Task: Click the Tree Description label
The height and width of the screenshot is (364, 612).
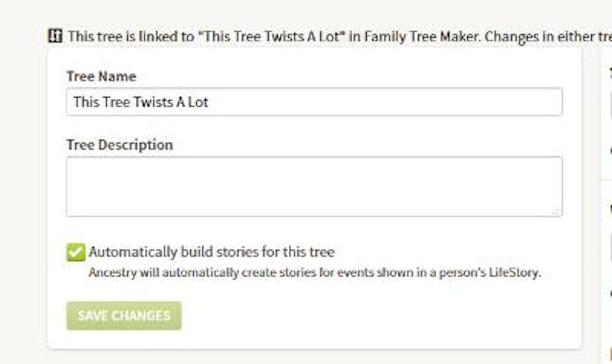Action: (x=119, y=145)
